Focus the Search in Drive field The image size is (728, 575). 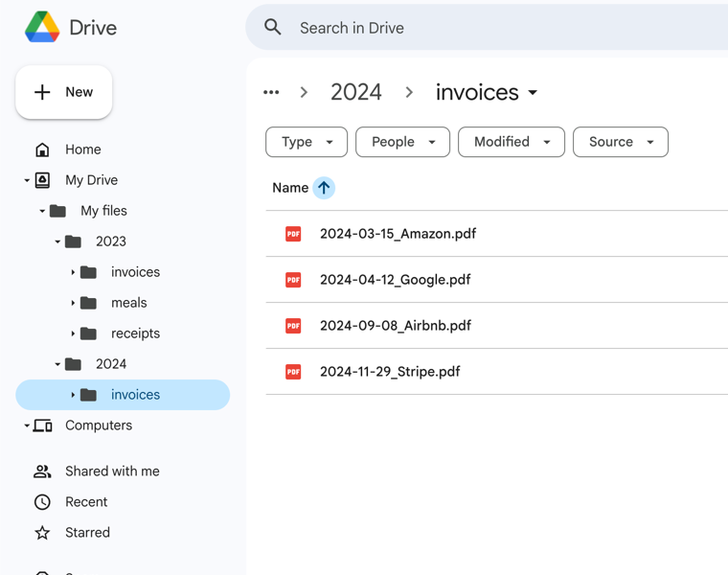487,28
